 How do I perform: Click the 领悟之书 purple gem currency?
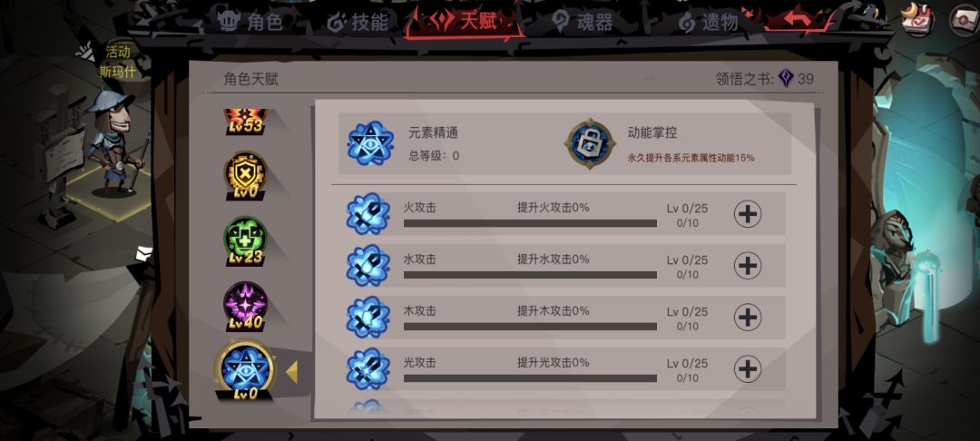pyautogui.click(x=786, y=79)
